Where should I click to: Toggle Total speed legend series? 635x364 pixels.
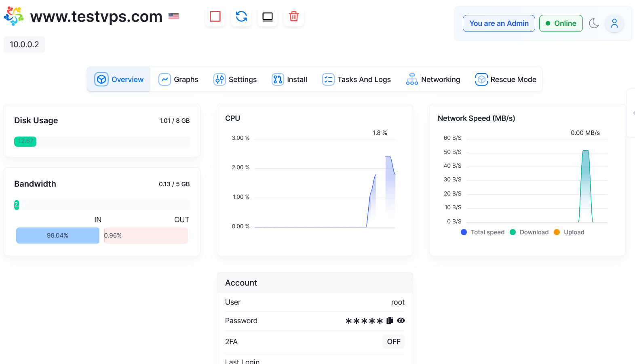point(483,232)
